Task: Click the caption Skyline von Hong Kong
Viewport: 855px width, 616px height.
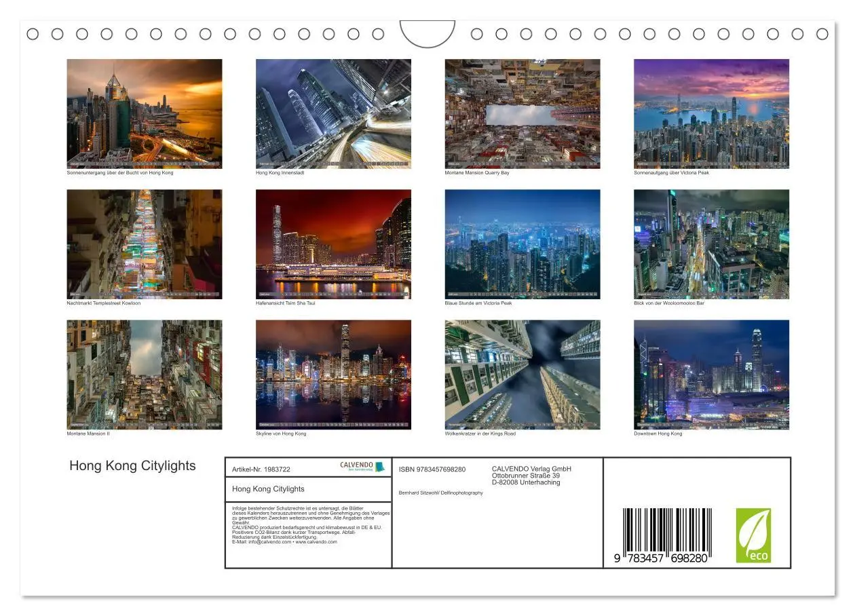Action: [x=281, y=434]
